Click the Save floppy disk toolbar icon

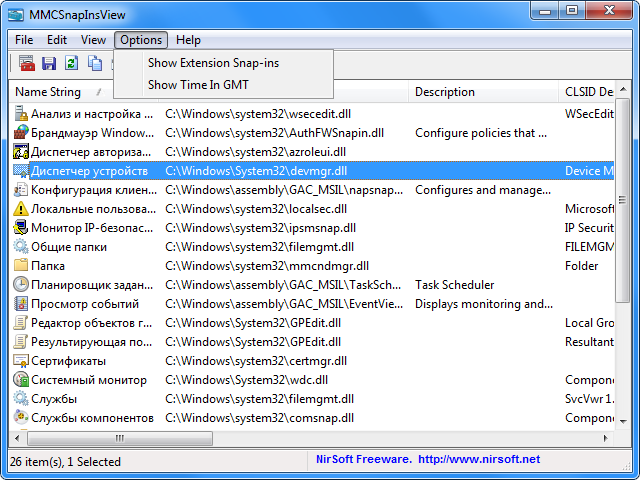(49, 64)
